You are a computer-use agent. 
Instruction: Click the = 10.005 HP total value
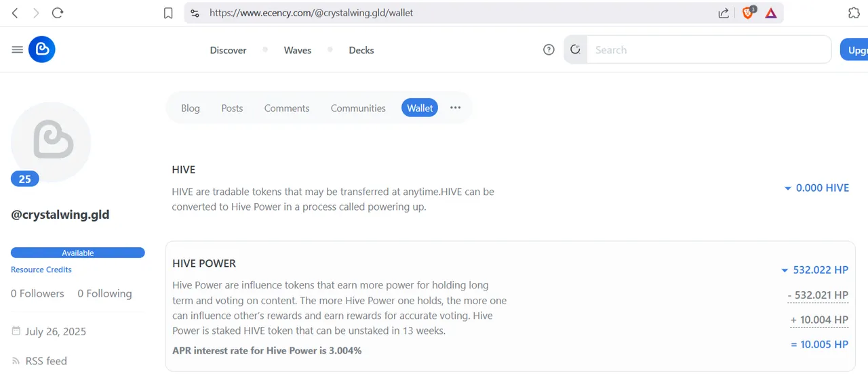[x=819, y=344]
